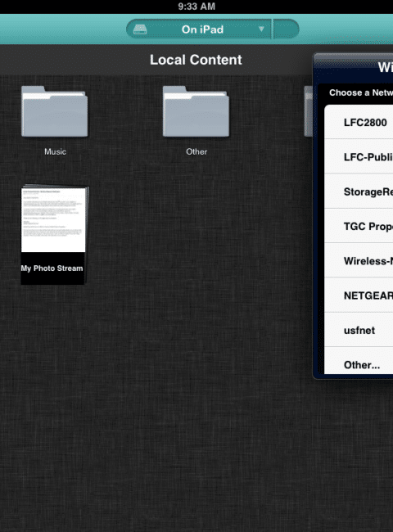Viewport: 393px width, 532px height.
Task: Click the Other folder label
Action: click(x=196, y=151)
